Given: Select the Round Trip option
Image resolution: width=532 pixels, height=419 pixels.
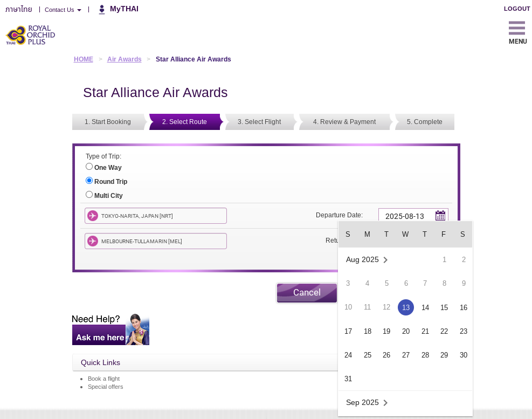Looking at the screenshot, I should coord(89,180).
